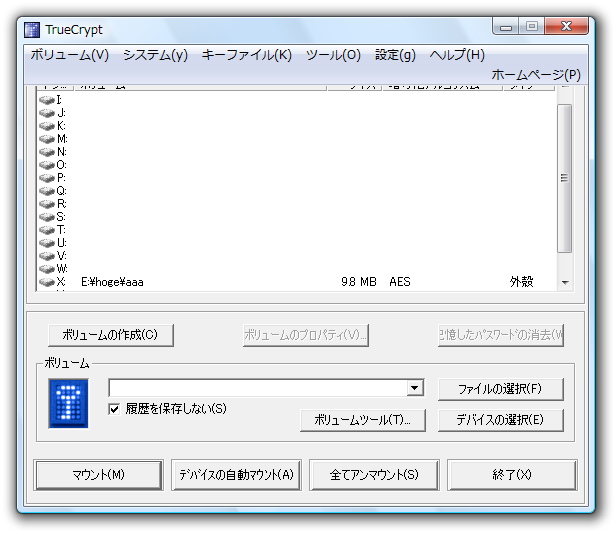Click the drive icon for R:
The image size is (616, 535).
coord(47,204)
